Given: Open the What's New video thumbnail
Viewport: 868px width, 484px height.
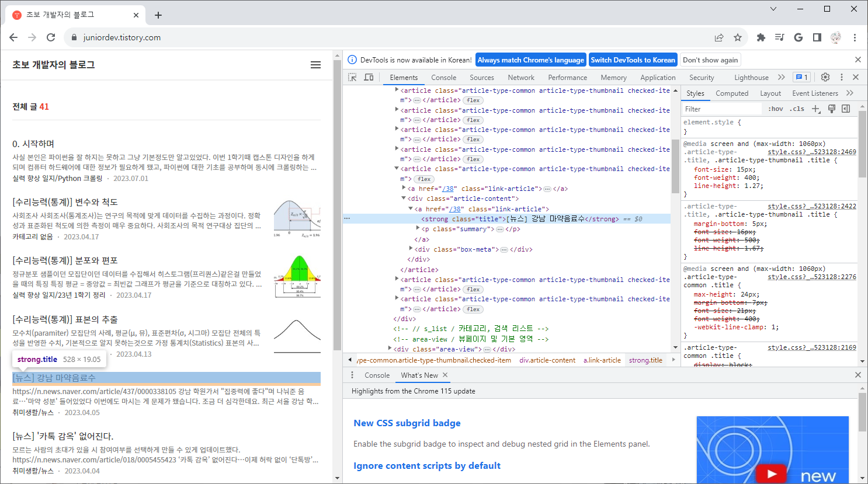Looking at the screenshot, I should (x=772, y=450).
